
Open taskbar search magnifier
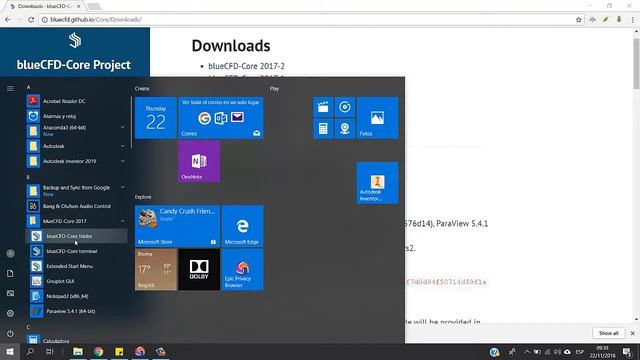coord(30,351)
